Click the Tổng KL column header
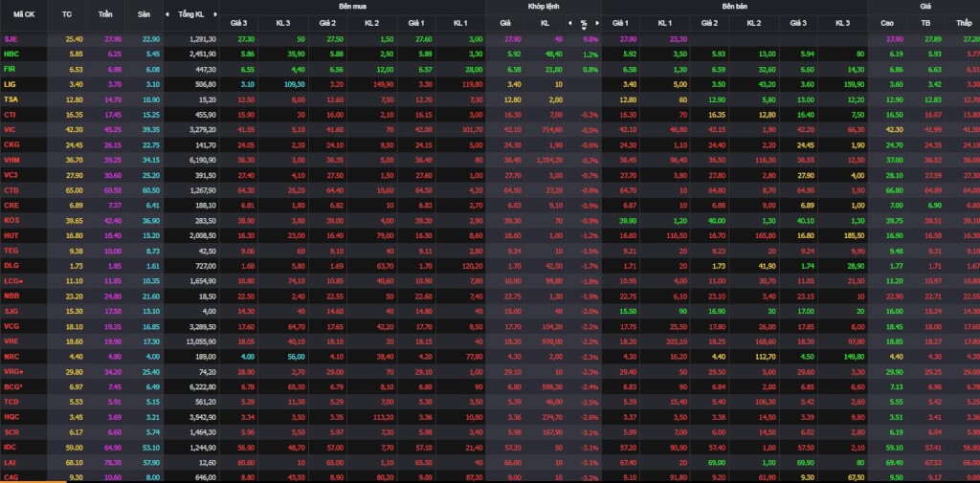 point(190,13)
